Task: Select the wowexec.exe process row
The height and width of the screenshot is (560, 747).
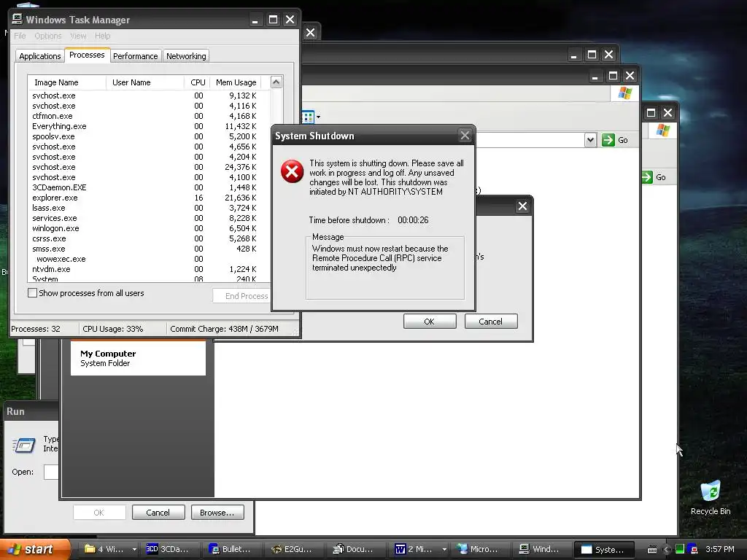Action: 149,259
